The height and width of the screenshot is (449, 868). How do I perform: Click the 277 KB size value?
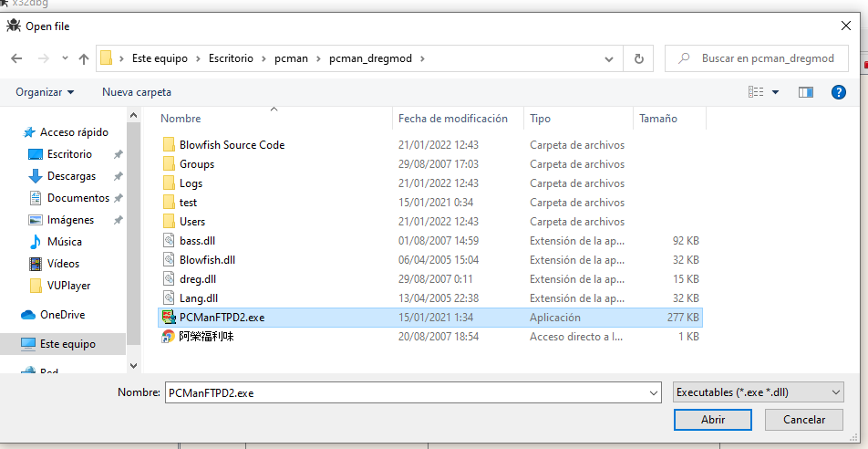pos(683,318)
